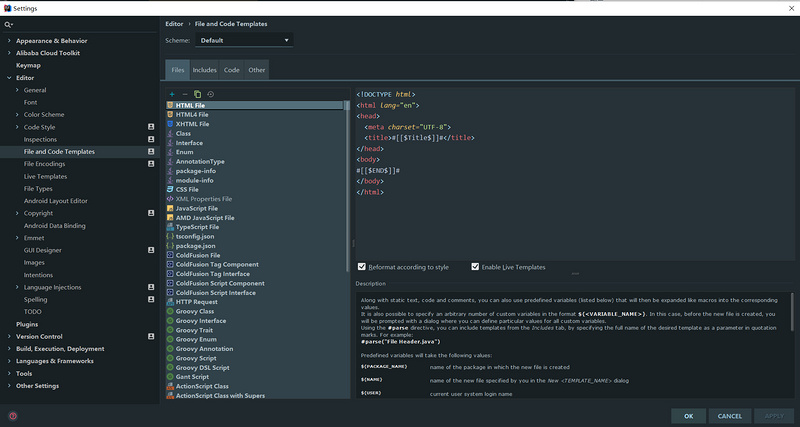Image resolution: width=800 pixels, height=427 pixels.
Task: Select the HTTP Request template
Action: [196, 301]
